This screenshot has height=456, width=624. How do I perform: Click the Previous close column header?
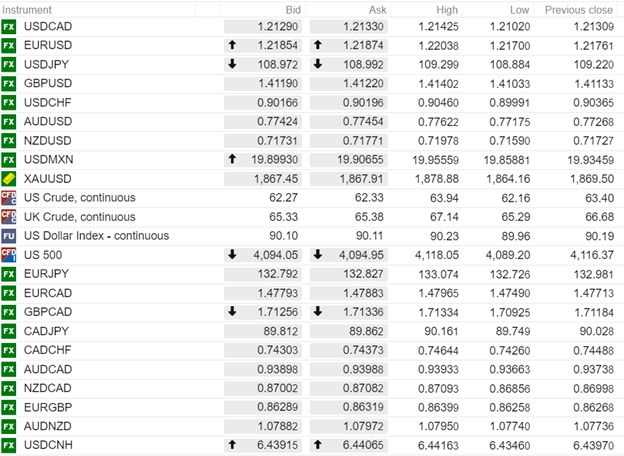[579, 8]
